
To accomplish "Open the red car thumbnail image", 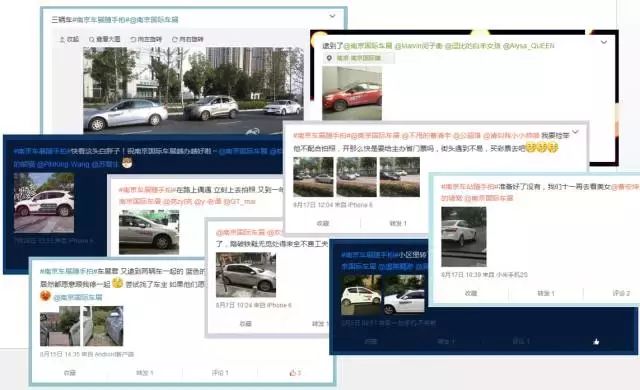I will 352,93.
